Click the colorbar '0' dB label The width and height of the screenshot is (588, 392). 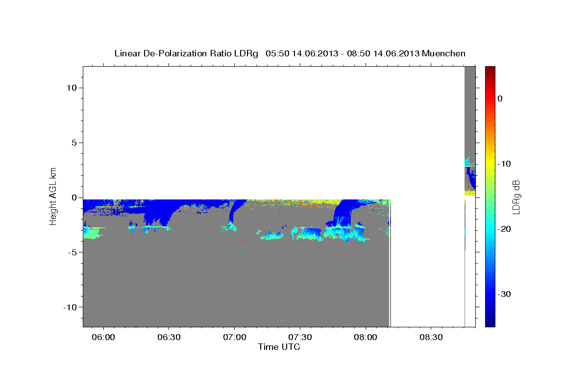click(x=500, y=98)
